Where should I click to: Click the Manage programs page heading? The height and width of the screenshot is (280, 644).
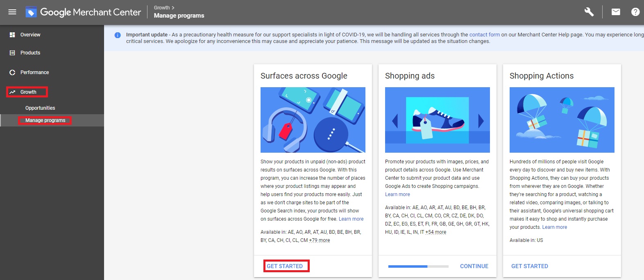(179, 16)
